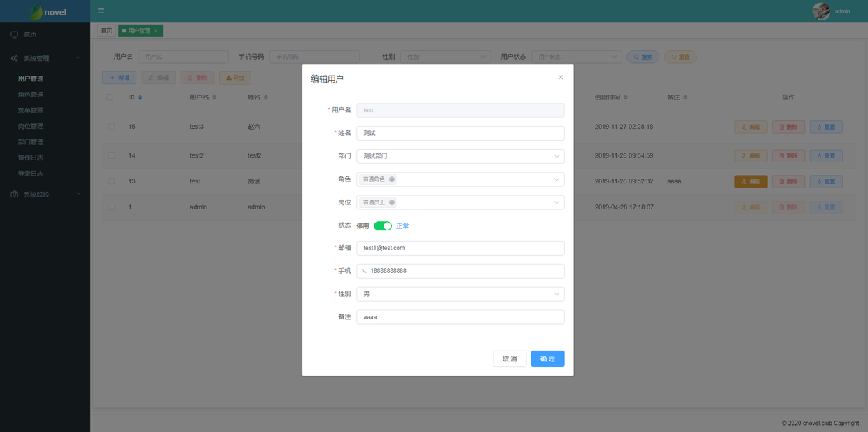Viewport: 868px width, 432px height.
Task: Click the 取消 cancel button
Action: coord(510,358)
